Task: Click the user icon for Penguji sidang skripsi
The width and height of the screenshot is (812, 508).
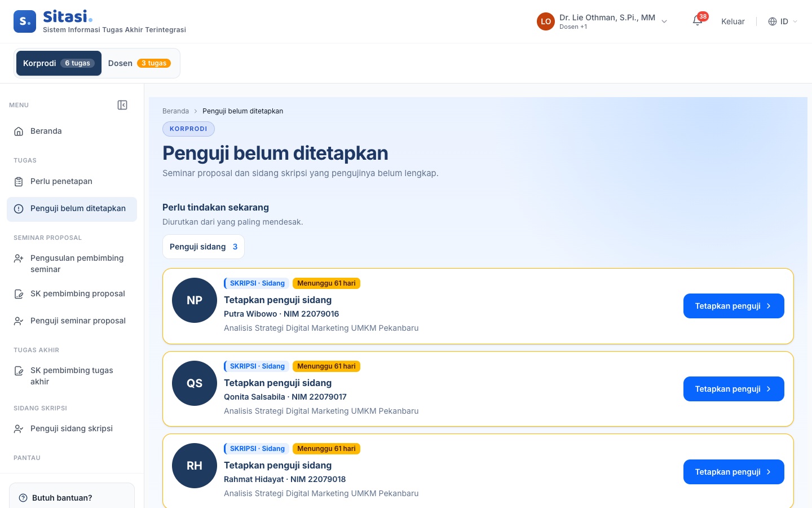Action: [x=19, y=428]
